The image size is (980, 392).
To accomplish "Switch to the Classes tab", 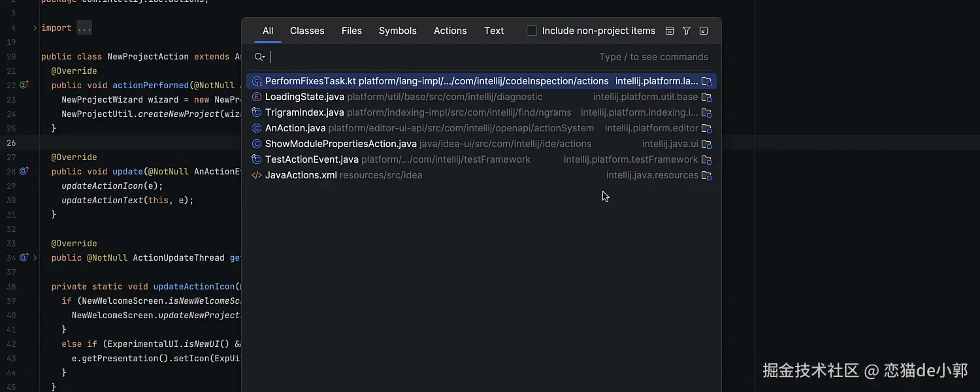I will pos(307,31).
